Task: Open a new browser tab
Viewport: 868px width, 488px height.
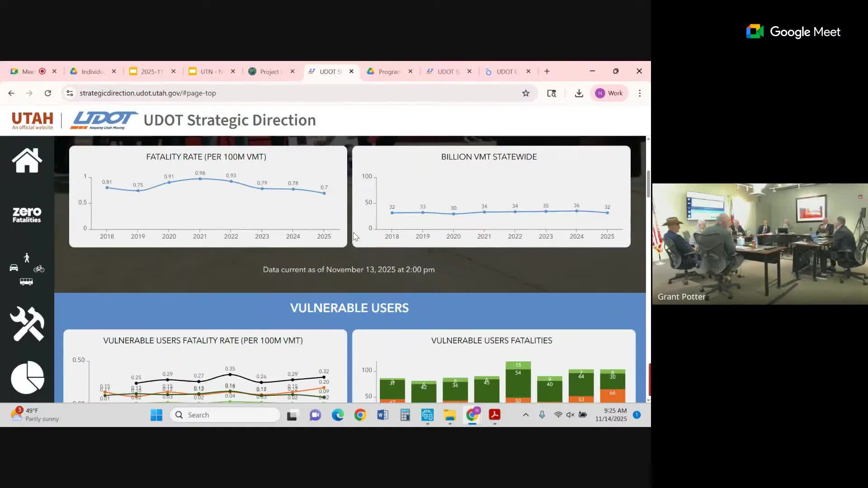Action: point(547,71)
